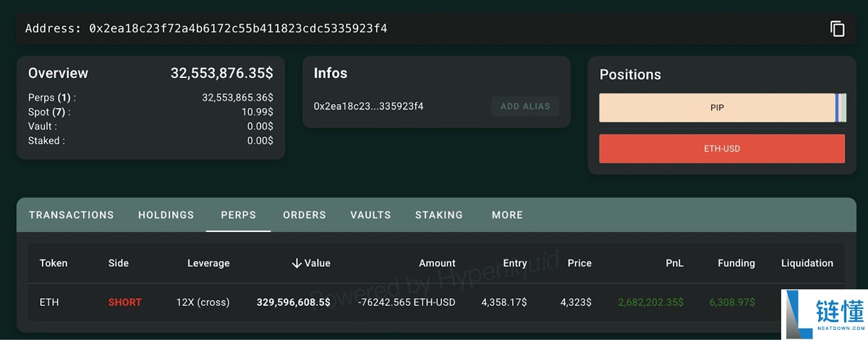Click the Price column header
868x340 pixels.
coord(579,263)
